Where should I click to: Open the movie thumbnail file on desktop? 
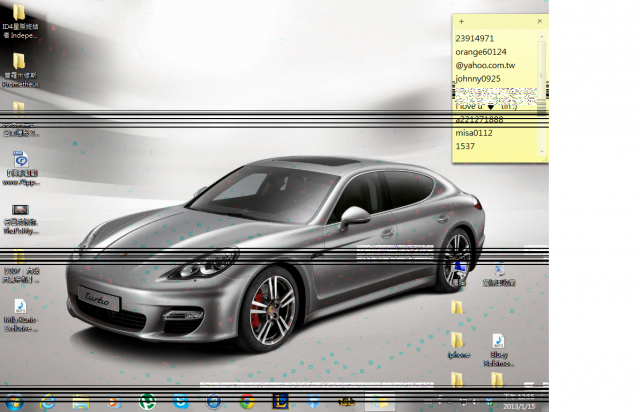20,218
